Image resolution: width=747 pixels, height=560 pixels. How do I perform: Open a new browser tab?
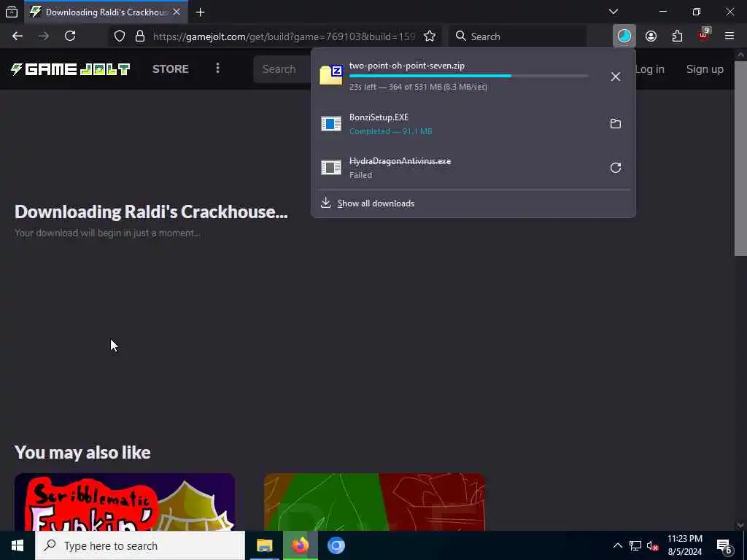click(200, 12)
